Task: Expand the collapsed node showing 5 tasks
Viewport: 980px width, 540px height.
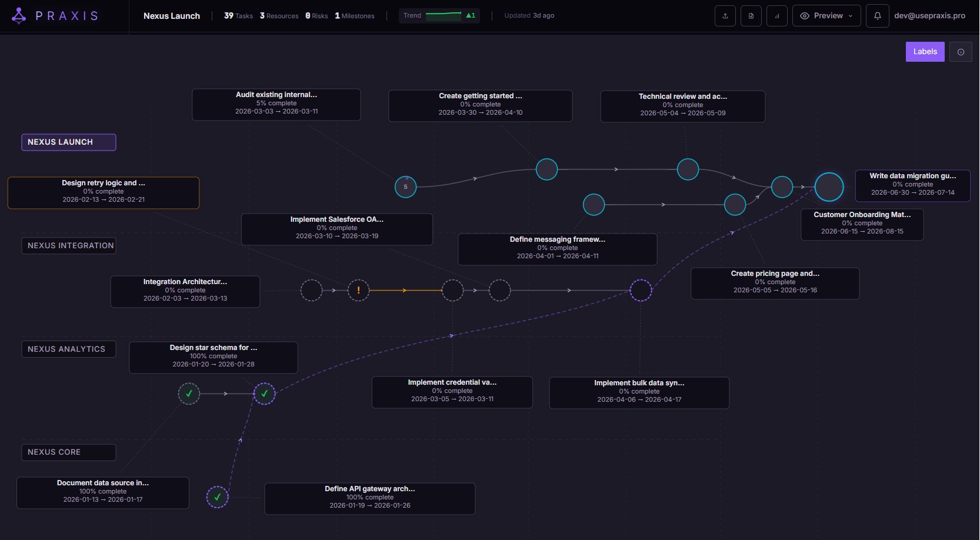Action: point(405,186)
